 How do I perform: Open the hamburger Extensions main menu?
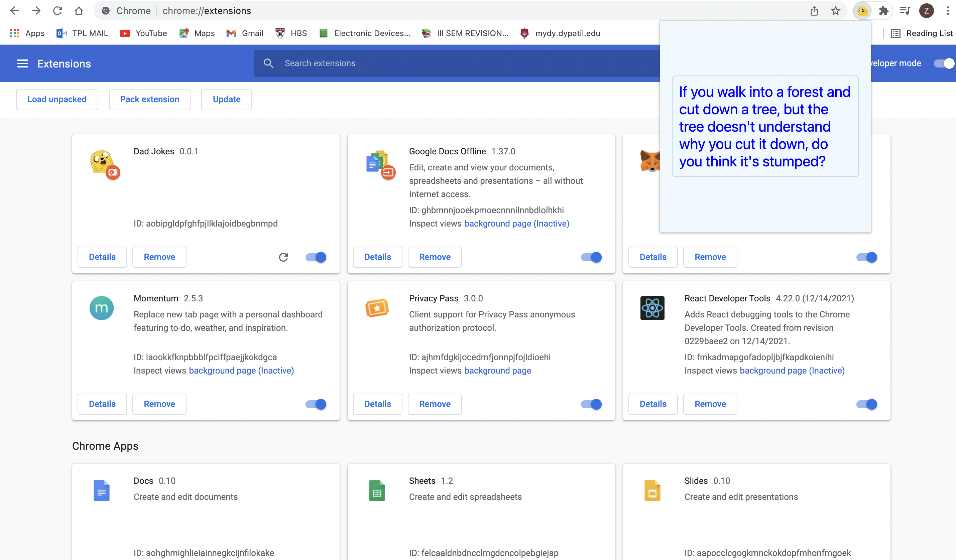[22, 64]
